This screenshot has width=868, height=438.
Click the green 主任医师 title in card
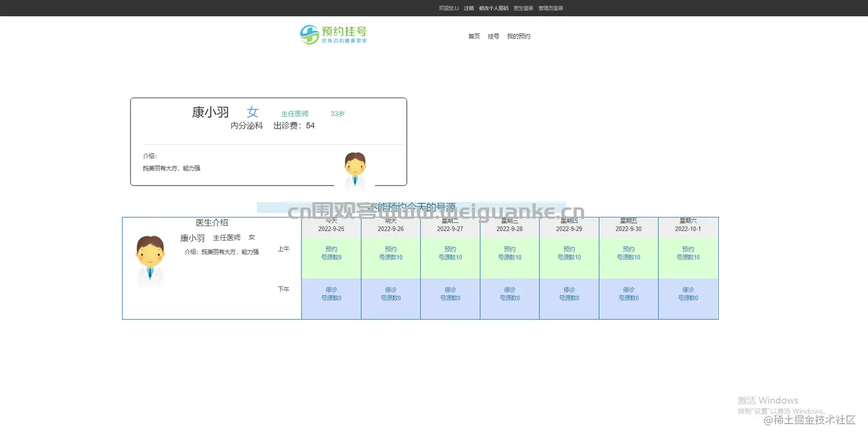294,114
